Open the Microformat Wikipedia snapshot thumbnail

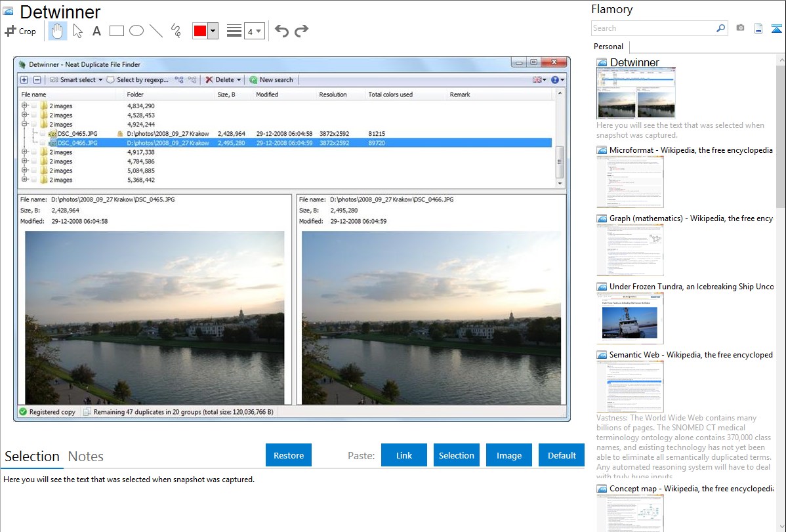point(630,182)
